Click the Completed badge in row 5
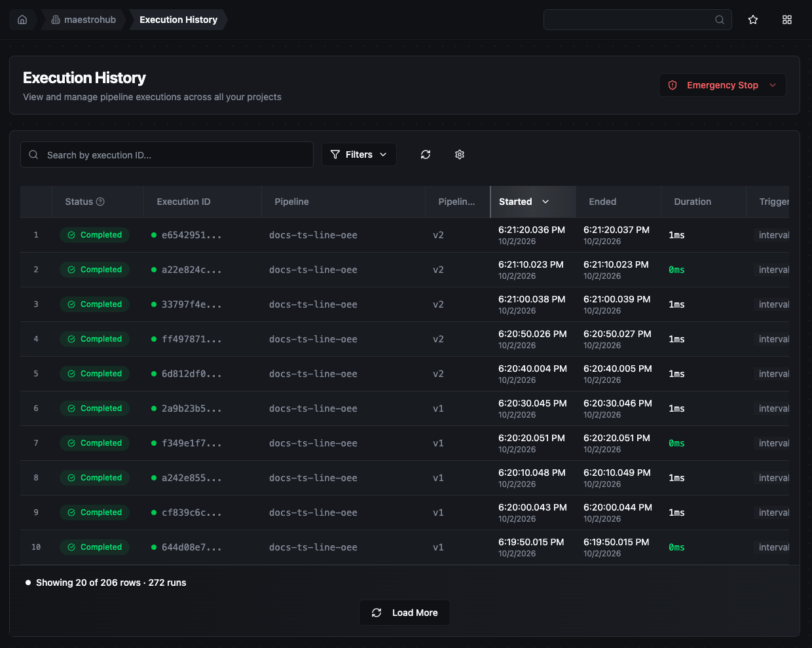This screenshot has width=812, height=648. coord(94,374)
